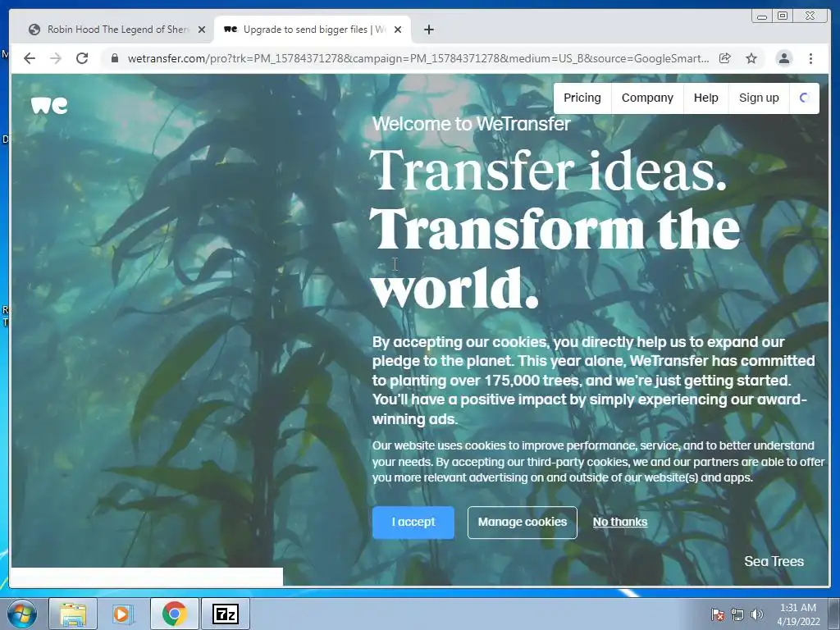This screenshot has width=840, height=630.
Task: Open 7-Zip from taskbar
Action: coord(226,614)
